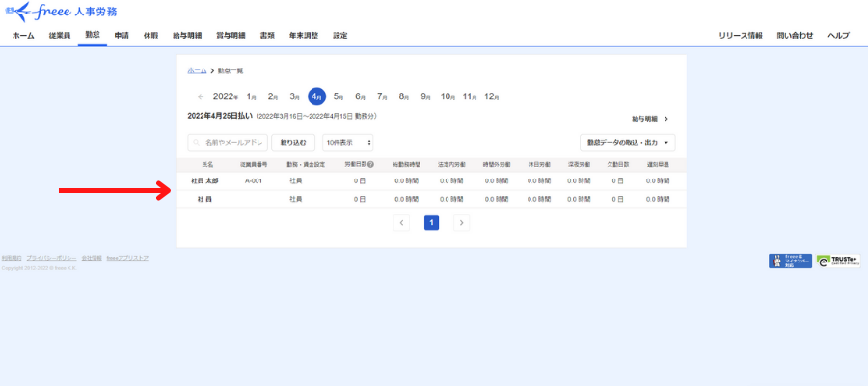Click the TRUSTe certification badge
Screen dimensions: 868x386
(838, 261)
